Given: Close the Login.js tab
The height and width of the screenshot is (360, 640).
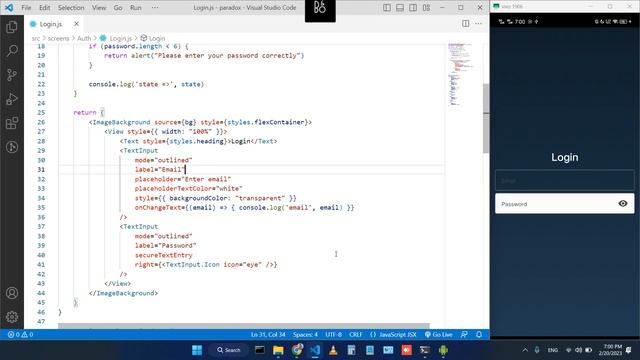Looking at the screenshot, I should coord(76,24).
